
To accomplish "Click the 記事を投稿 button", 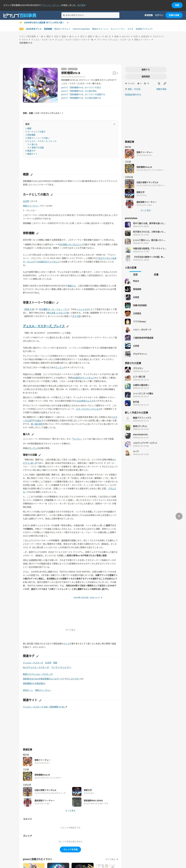I will tap(174, 15).
